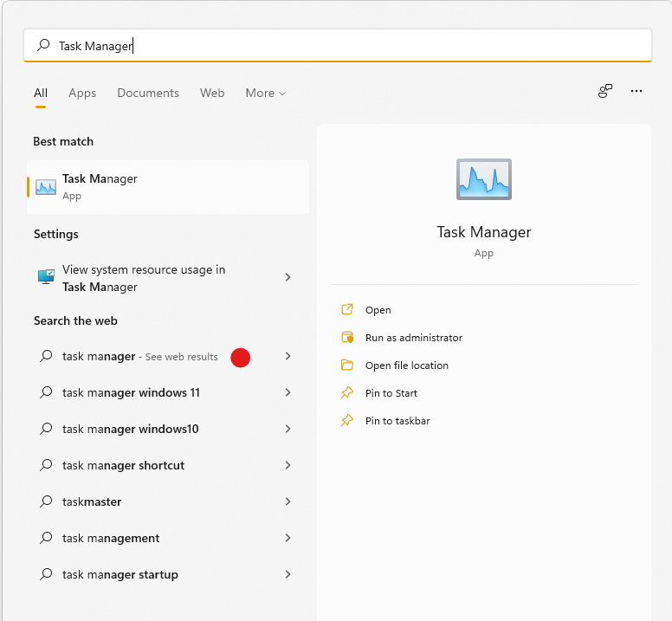Click the Pin to Start pin icon
672x621 pixels.
[x=347, y=393]
